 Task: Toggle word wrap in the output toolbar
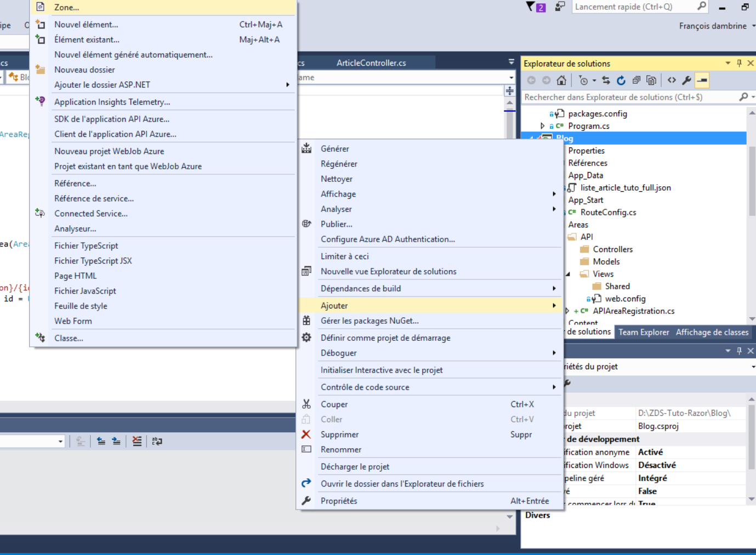[157, 441]
